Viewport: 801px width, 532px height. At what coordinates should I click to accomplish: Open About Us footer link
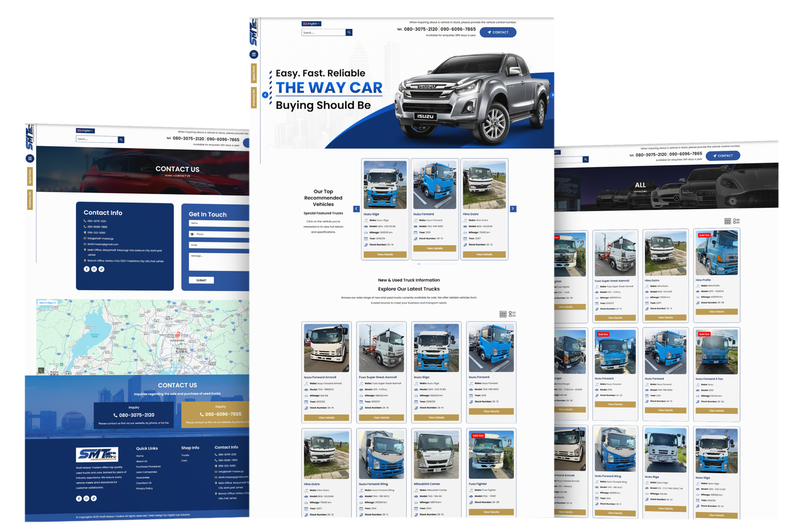point(142,461)
